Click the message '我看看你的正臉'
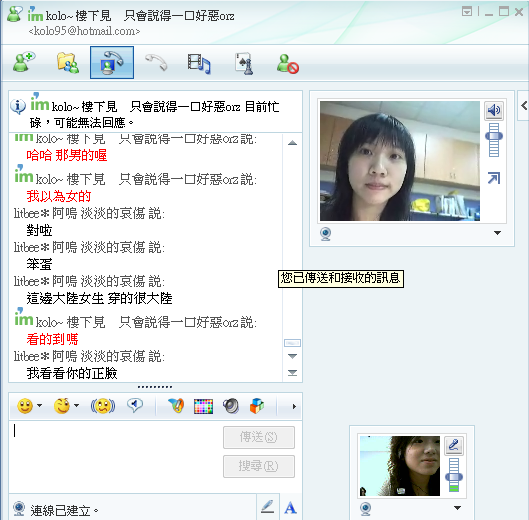The width and height of the screenshot is (529, 520). click(x=72, y=373)
